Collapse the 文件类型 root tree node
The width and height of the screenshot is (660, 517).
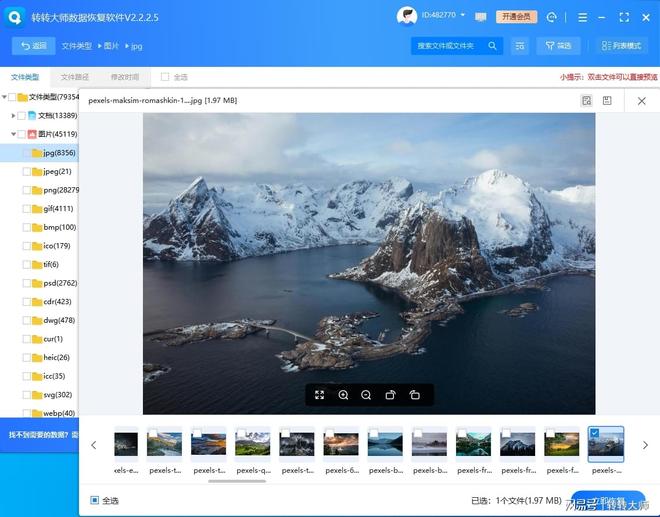(x=4, y=97)
